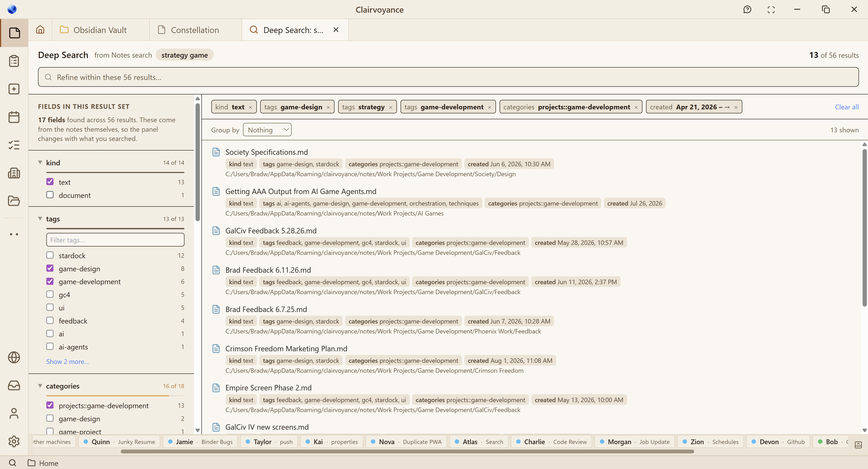The width and height of the screenshot is (868, 469).
Task: Check the 'document' kind checkbox
Action: point(50,195)
